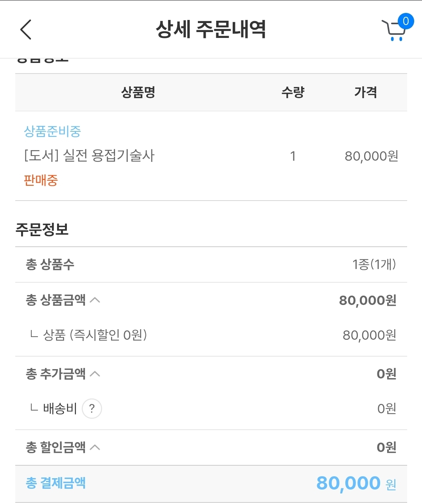This screenshot has width=422, height=504.
Task: Select the 수량 column header
Action: (293, 92)
